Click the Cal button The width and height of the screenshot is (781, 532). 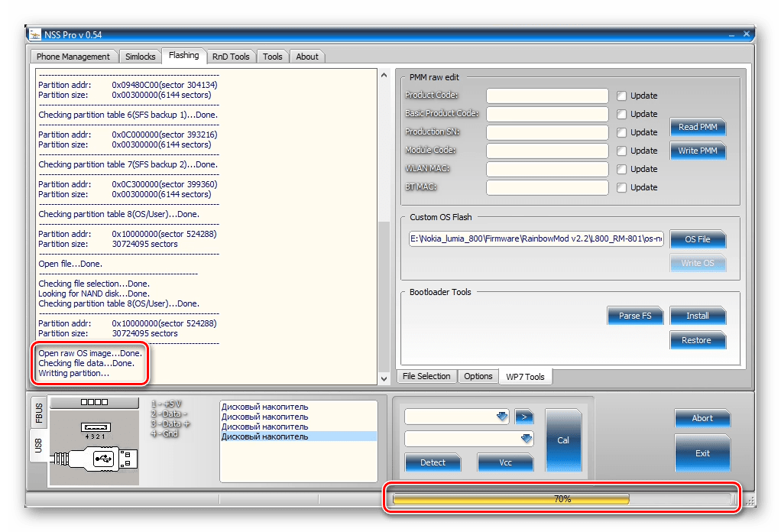pyautogui.click(x=563, y=440)
